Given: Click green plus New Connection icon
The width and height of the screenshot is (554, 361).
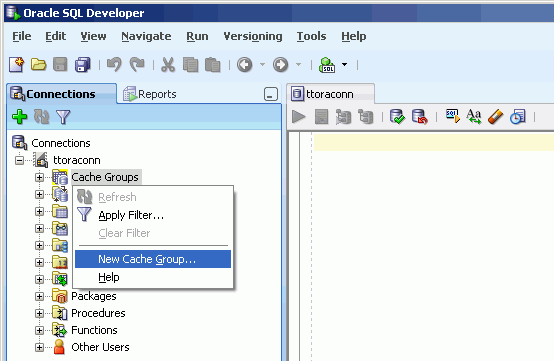Looking at the screenshot, I should point(19,117).
